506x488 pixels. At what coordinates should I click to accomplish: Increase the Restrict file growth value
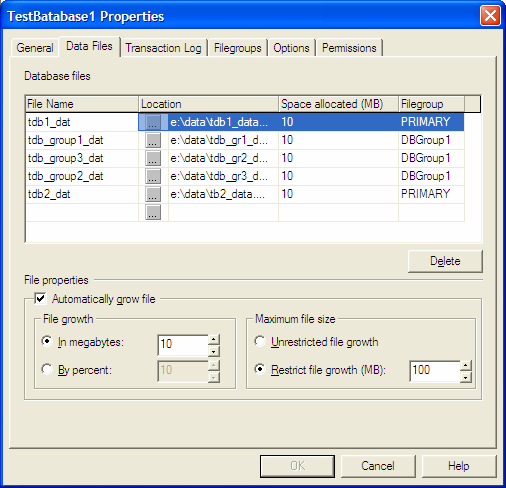click(466, 366)
